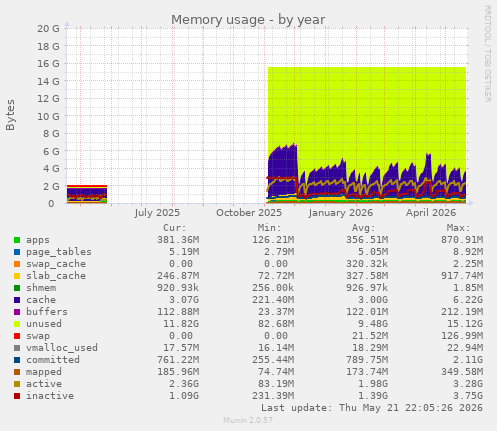The height and width of the screenshot is (431, 497).
Task: Select the committed legend label
Action: [53, 360]
